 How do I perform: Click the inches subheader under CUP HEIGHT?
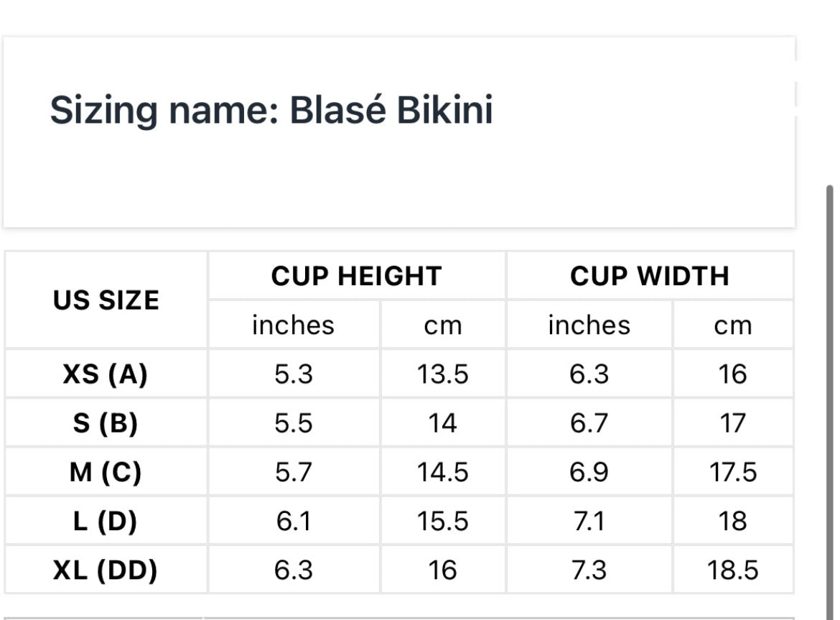coord(293,325)
